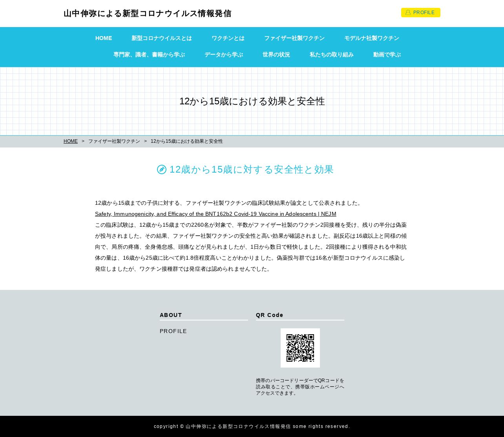Open the NEJM BNT162b2 article link
Image resolution: width=504 pixels, height=437 pixels.
point(215,214)
